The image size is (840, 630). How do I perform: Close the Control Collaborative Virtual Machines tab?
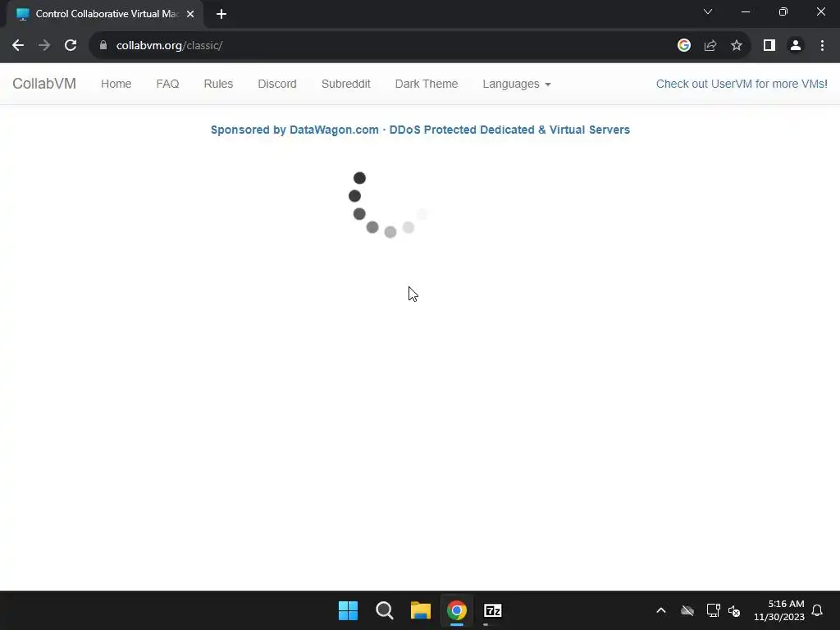190,14
